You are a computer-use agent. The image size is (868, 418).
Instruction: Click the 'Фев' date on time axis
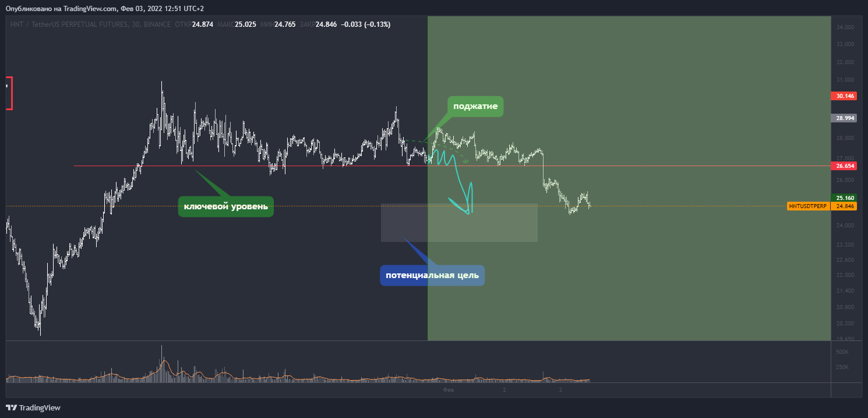[x=448, y=389]
